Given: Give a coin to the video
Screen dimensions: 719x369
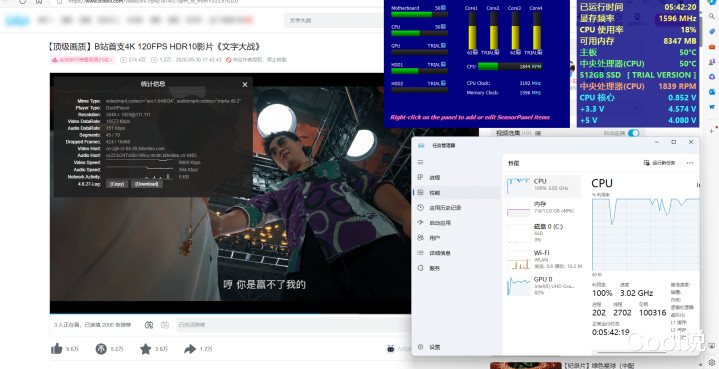Looking at the screenshot, I should point(101,349).
